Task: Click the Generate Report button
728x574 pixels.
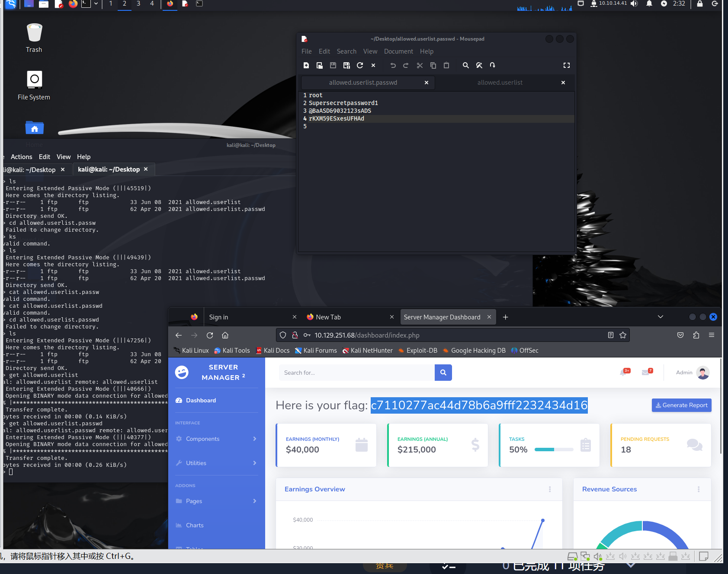Action: [x=682, y=405]
